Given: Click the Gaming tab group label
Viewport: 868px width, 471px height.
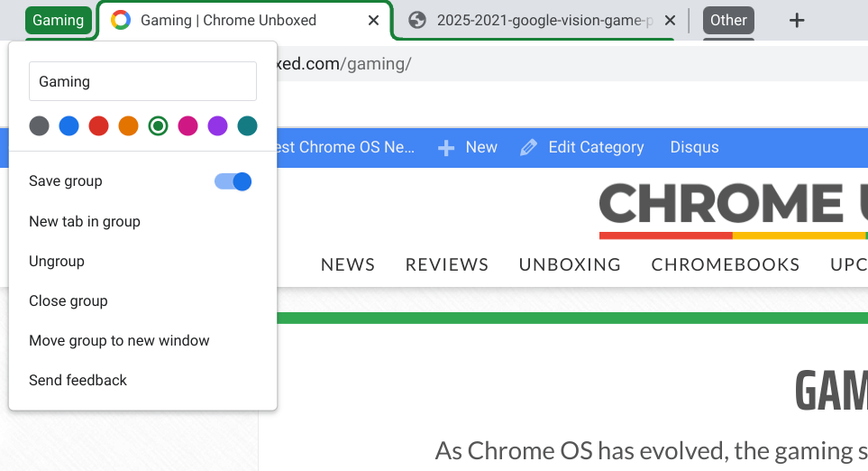Looking at the screenshot, I should [58, 21].
